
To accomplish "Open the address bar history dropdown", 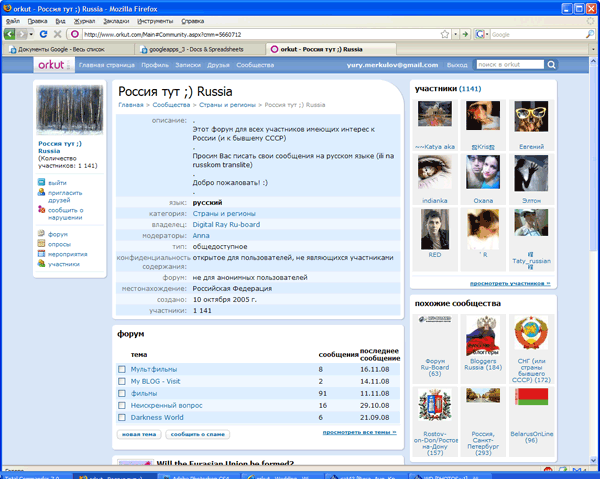I will point(455,34).
